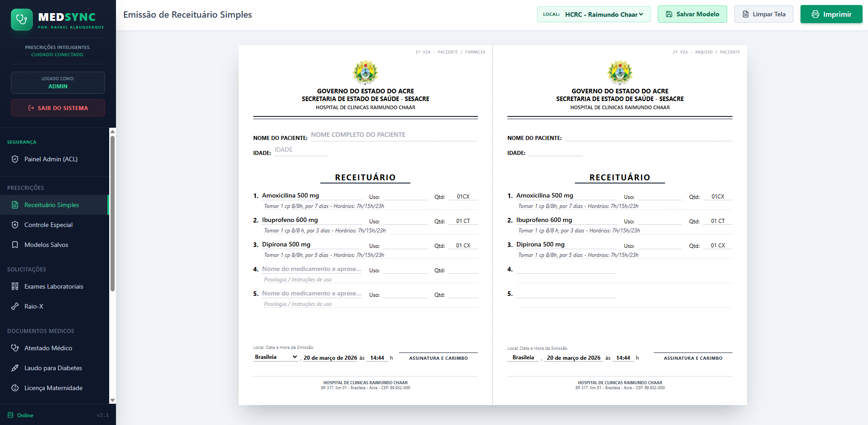Viewport: 868px width, 425px height.
Task: Click the Modelos Salvos bookmark icon
Action: tap(15, 245)
